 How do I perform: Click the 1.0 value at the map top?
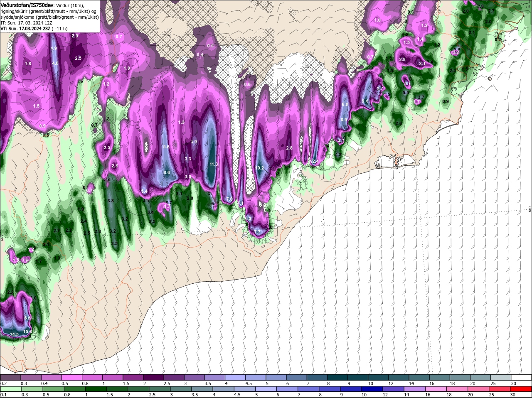click(377, 20)
